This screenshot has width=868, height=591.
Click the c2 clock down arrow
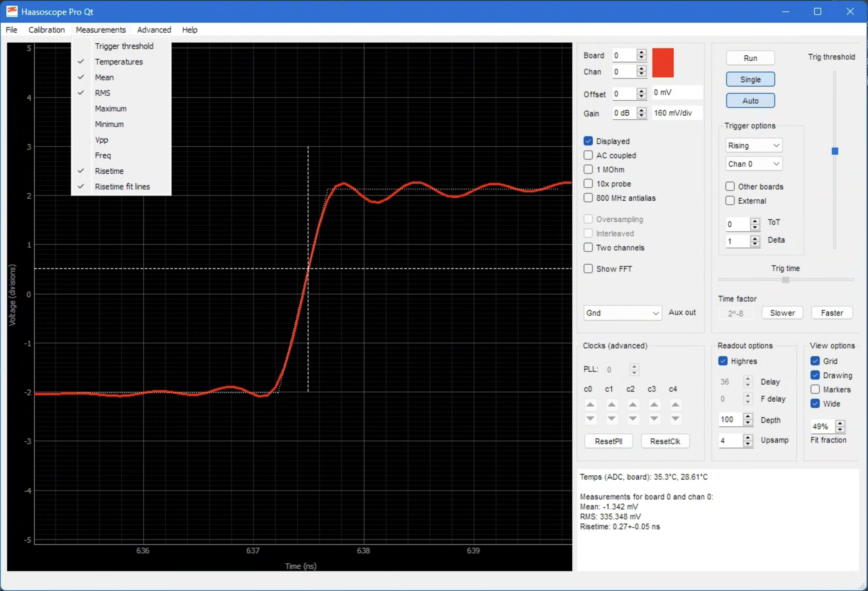point(633,418)
